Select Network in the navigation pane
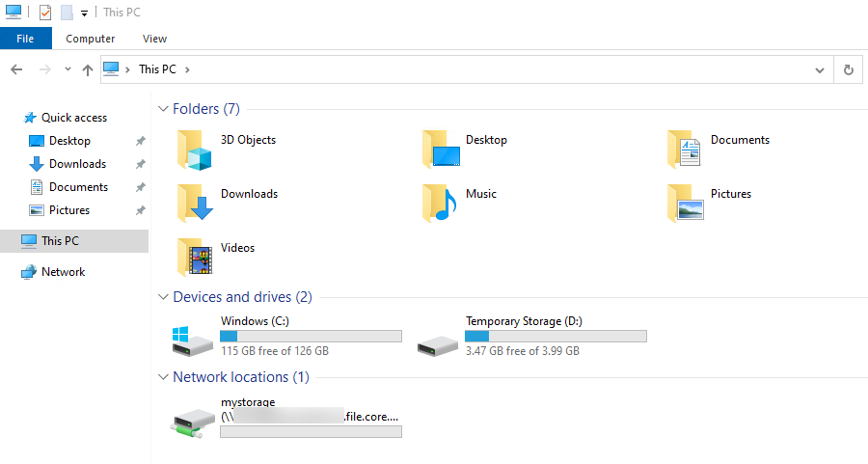Viewport: 868px width, 464px height. [63, 272]
